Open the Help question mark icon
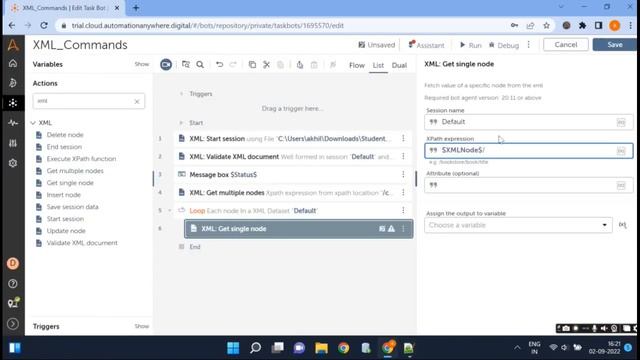The image size is (640, 360). (x=13, y=283)
